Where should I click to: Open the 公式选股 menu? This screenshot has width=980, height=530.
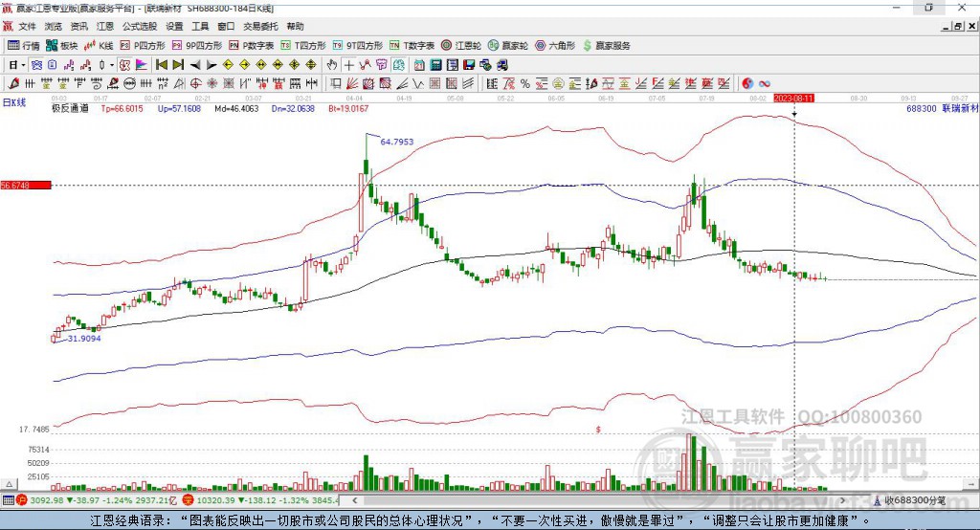pyautogui.click(x=140, y=26)
